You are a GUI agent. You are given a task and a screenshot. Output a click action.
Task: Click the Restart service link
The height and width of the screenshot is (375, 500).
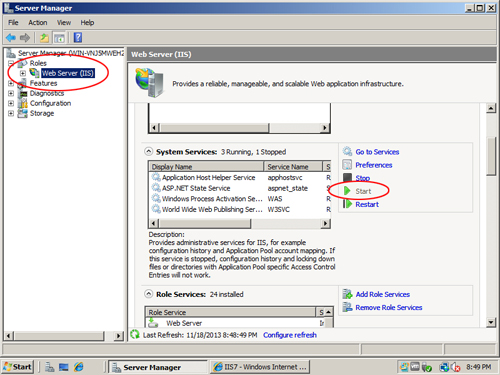(367, 204)
